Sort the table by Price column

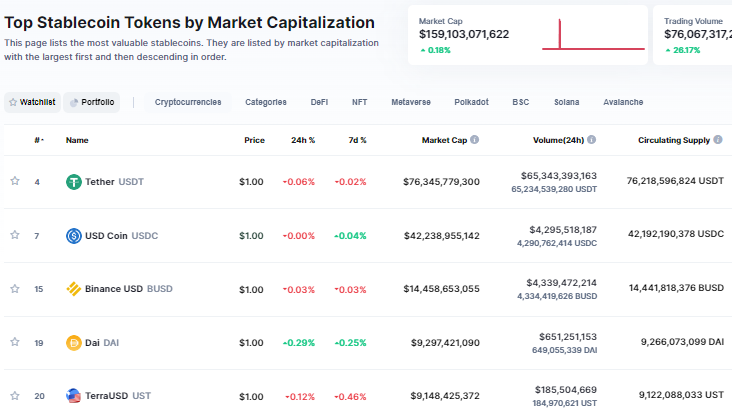(254, 140)
